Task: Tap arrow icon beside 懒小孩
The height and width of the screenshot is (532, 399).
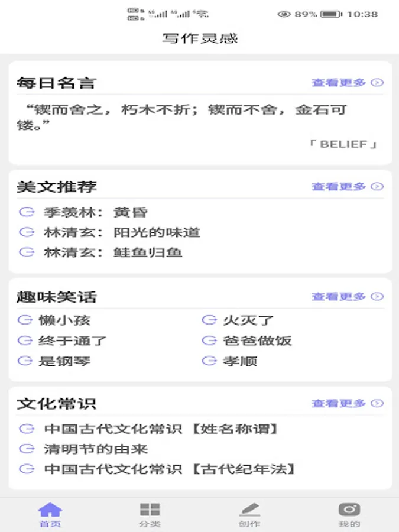Action: (x=25, y=320)
